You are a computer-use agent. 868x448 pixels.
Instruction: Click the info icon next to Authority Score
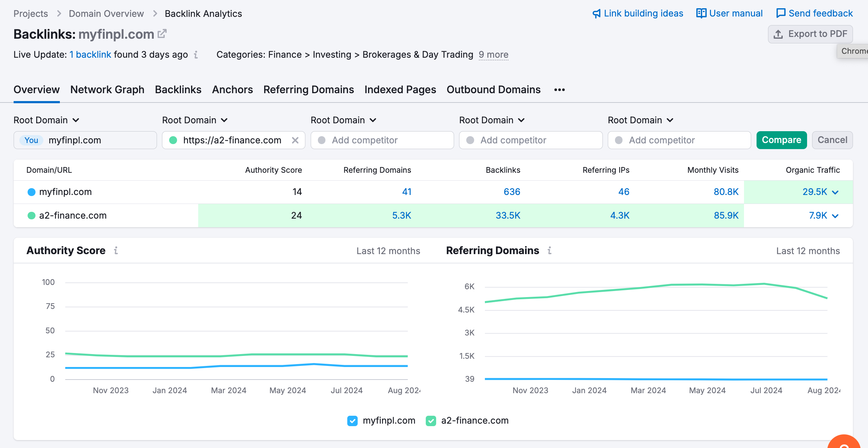(x=116, y=251)
